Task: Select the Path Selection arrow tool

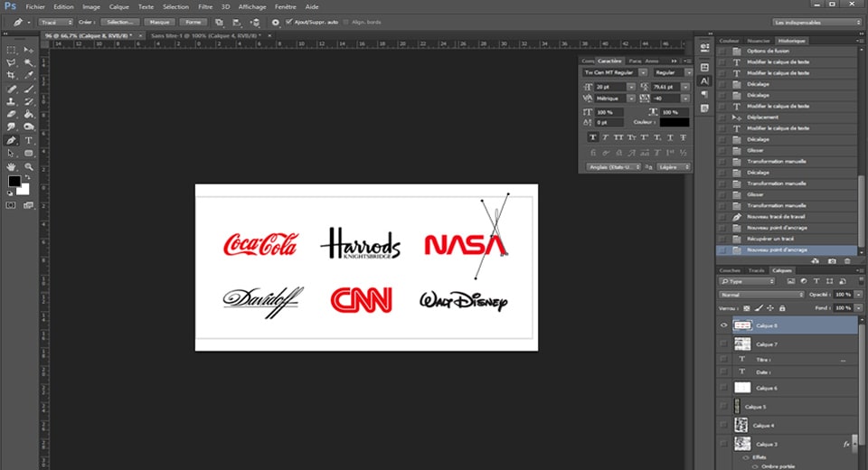Action: click(x=11, y=154)
